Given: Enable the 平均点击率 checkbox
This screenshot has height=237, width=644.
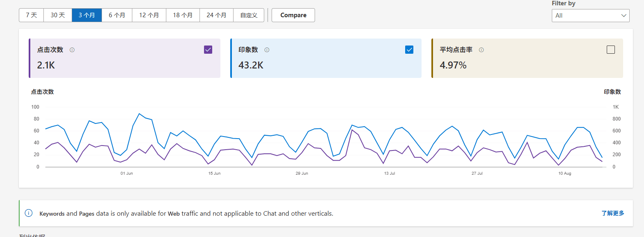Looking at the screenshot, I should 610,50.
